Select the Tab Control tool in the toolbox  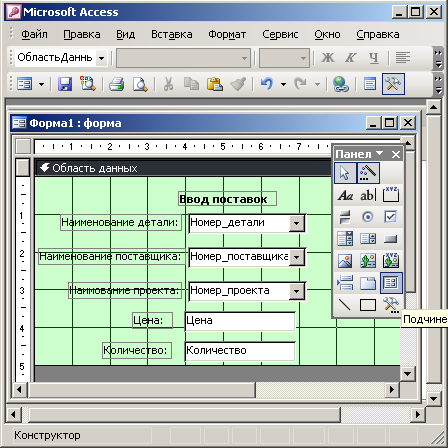coord(368,283)
